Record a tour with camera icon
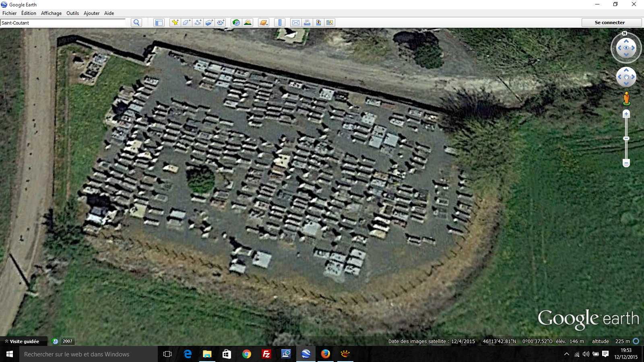This screenshot has height=362, width=644. pos(221,23)
